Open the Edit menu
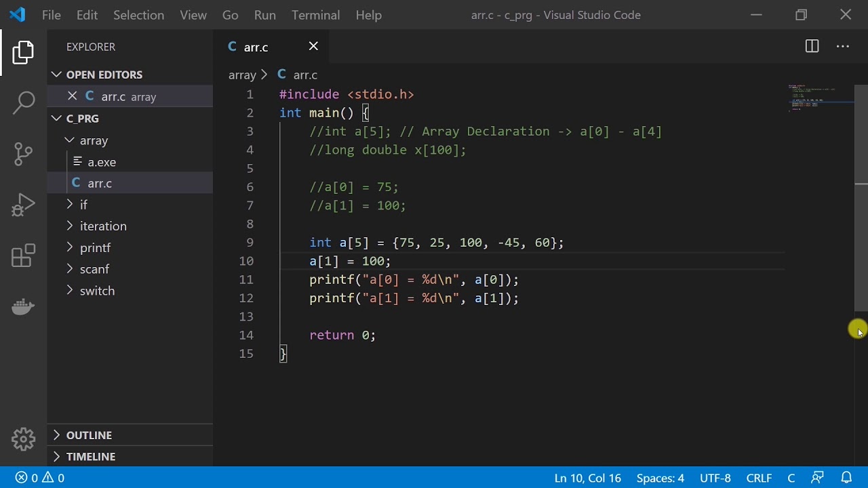The image size is (868, 488). (x=87, y=15)
